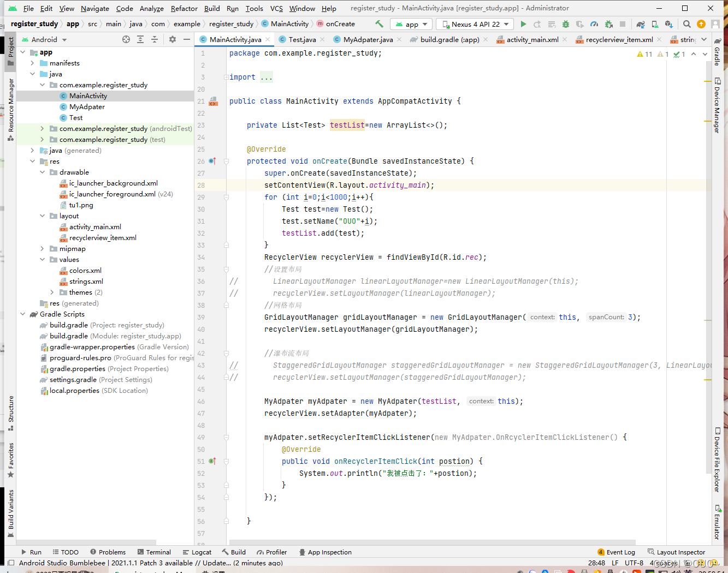Open the SDK Manager toolbar icon
The image size is (728, 573).
[x=669, y=24]
